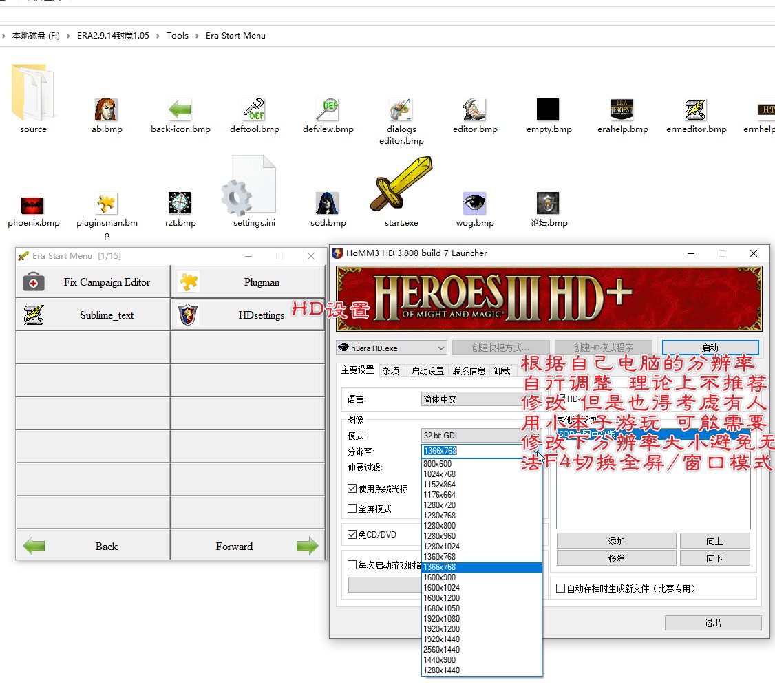Select the 论坛.bmp file icon
The image size is (775, 700).
coord(548,203)
